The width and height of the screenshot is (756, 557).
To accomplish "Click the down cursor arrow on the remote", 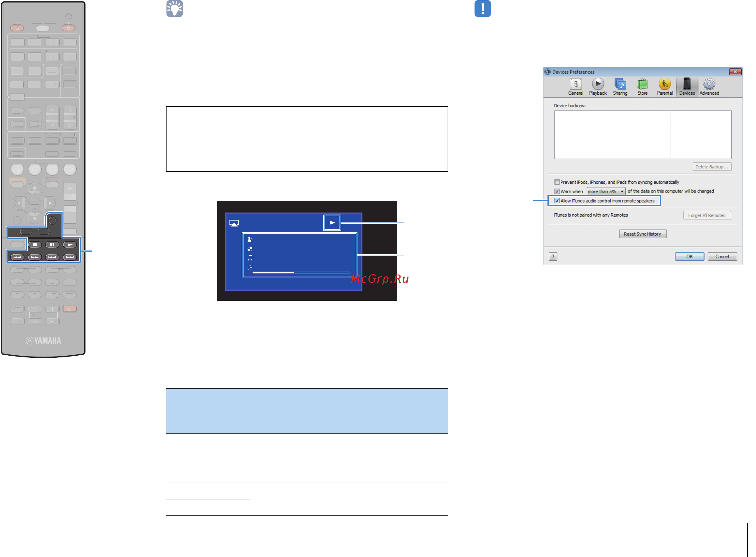I will coord(35,219).
